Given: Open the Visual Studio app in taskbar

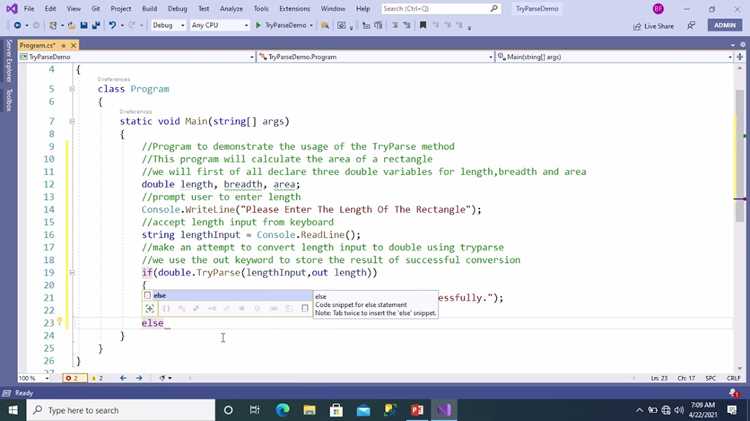Looking at the screenshot, I should (444, 410).
